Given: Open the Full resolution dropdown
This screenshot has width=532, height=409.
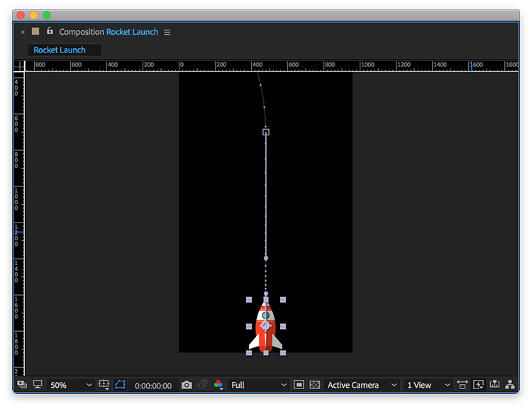Looking at the screenshot, I should tap(259, 385).
